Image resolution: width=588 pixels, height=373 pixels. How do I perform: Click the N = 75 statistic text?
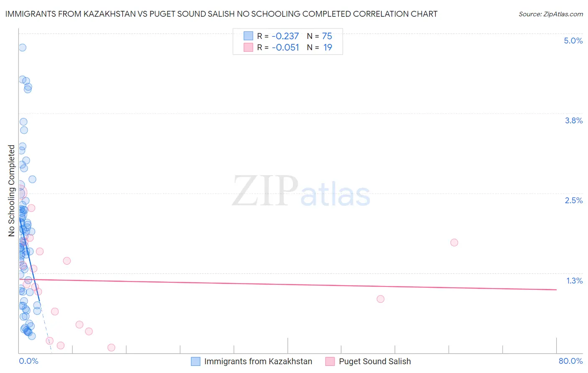point(320,36)
